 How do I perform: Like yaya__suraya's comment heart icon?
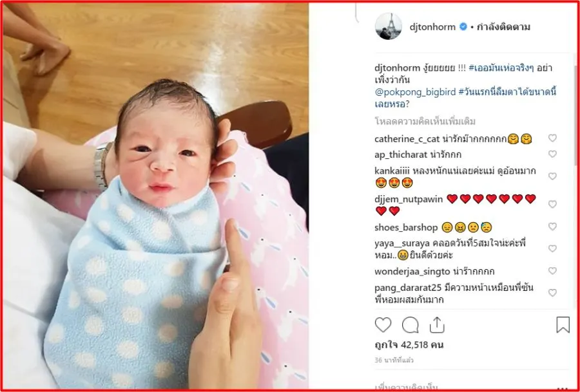click(x=552, y=248)
